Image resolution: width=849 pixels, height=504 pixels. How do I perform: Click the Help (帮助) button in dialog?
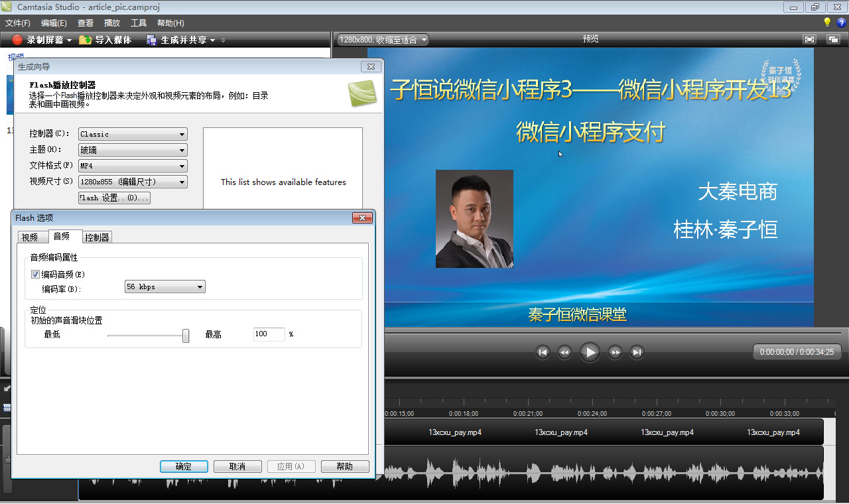(345, 466)
